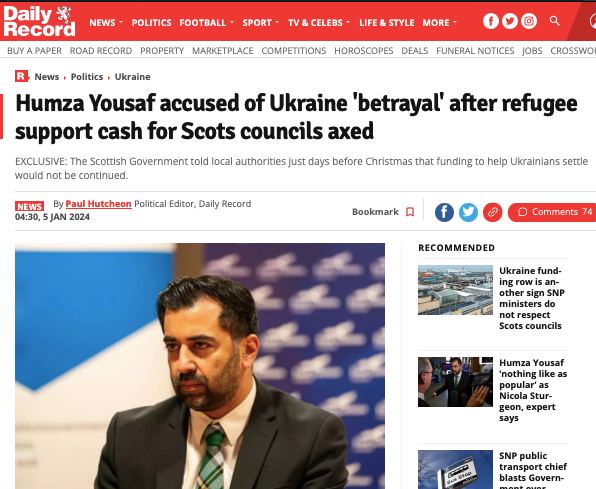This screenshot has width=596, height=489.
Task: Share article via blue Facebook icon
Action: click(x=444, y=212)
